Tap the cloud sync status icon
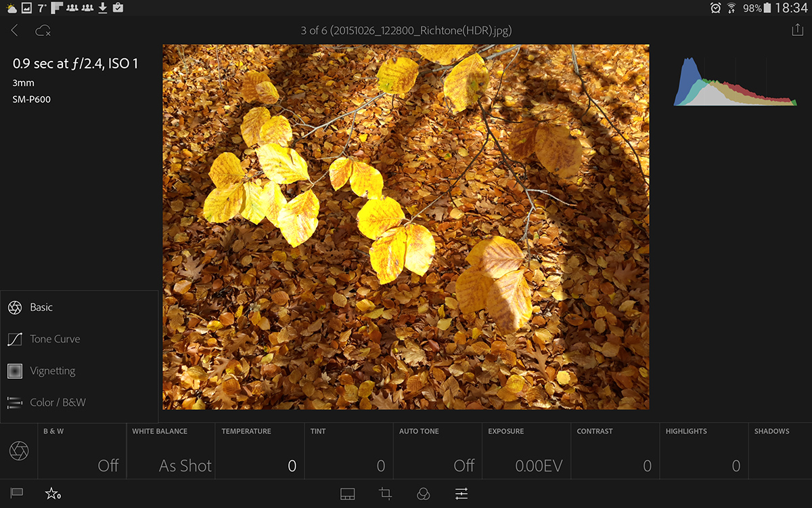 pos(43,30)
